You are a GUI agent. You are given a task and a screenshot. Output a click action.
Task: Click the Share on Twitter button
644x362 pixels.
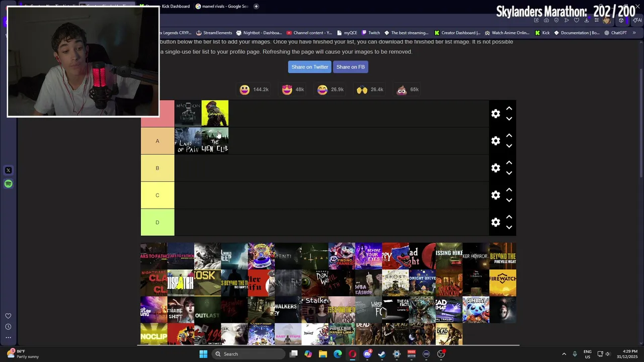pos(309,67)
